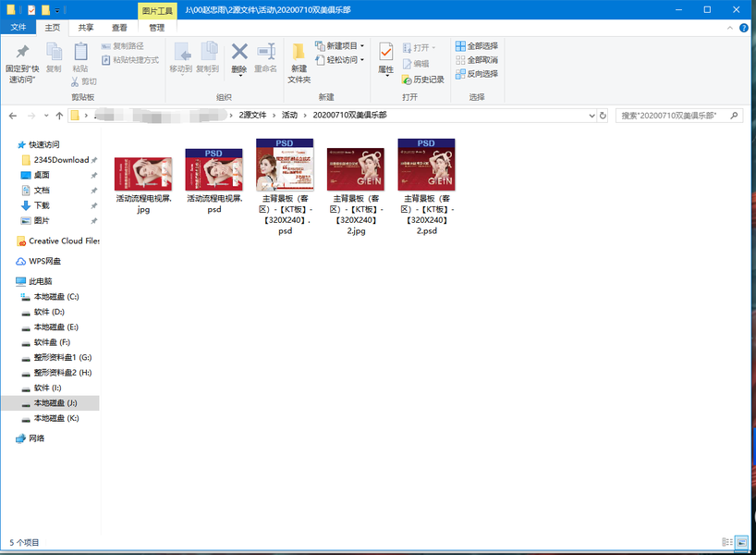Click the Cut (剪切) scissors icon
The height and width of the screenshot is (555, 756).
pos(75,81)
